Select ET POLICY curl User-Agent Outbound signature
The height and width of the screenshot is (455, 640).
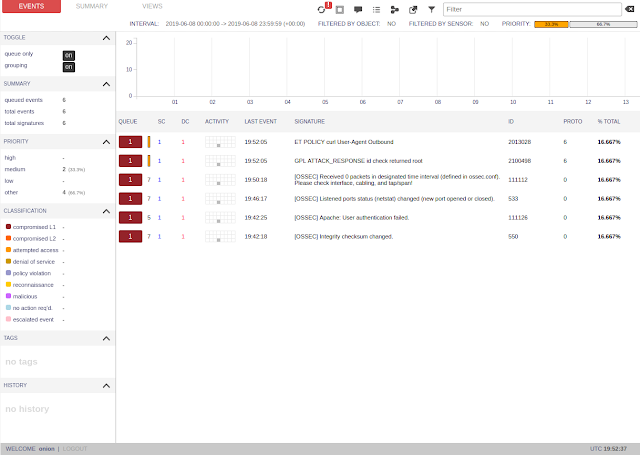344,142
